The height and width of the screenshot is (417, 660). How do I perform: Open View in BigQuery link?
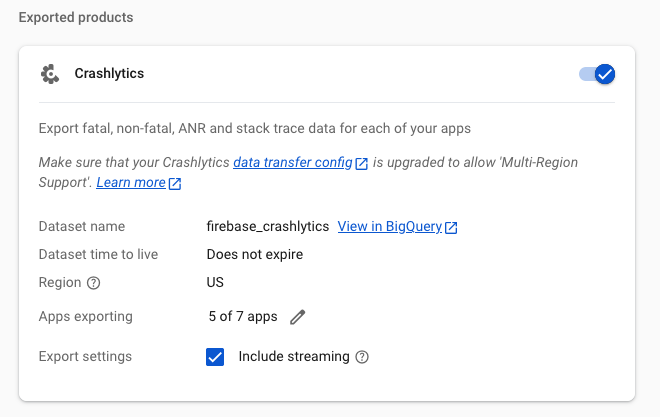click(397, 226)
